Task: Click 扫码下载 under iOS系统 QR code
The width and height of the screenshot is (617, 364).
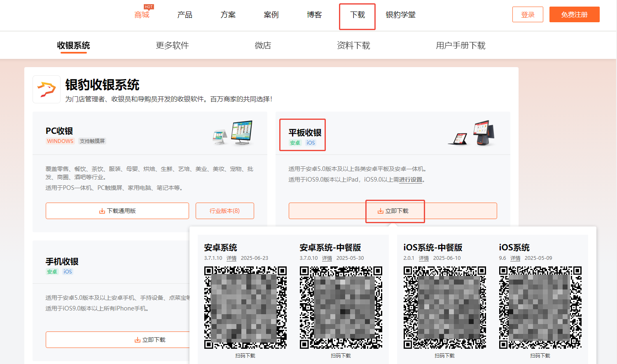Action: (540, 356)
